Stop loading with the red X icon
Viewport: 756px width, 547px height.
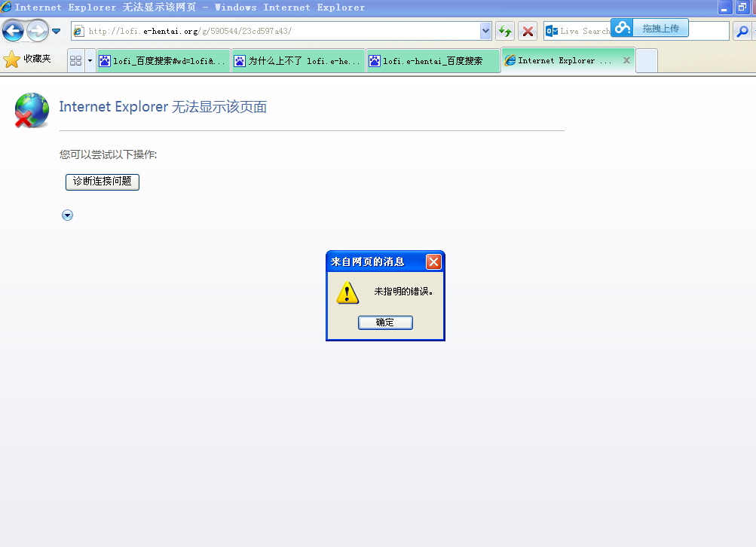click(528, 32)
